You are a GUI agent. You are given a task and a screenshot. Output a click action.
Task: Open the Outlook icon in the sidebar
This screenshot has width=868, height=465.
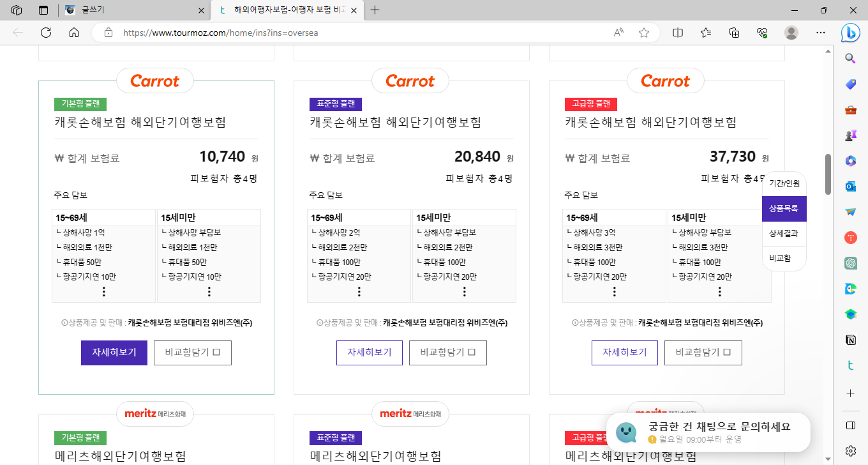coord(850,187)
